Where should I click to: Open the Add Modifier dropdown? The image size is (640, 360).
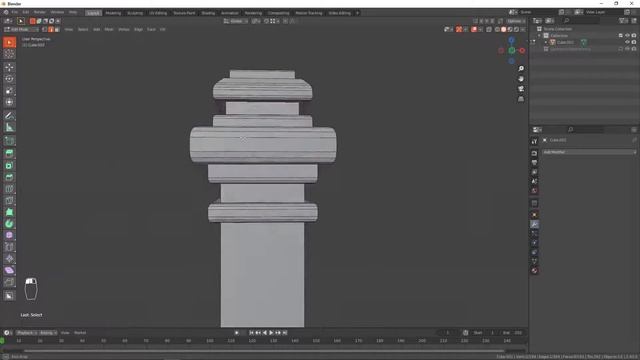[589, 152]
